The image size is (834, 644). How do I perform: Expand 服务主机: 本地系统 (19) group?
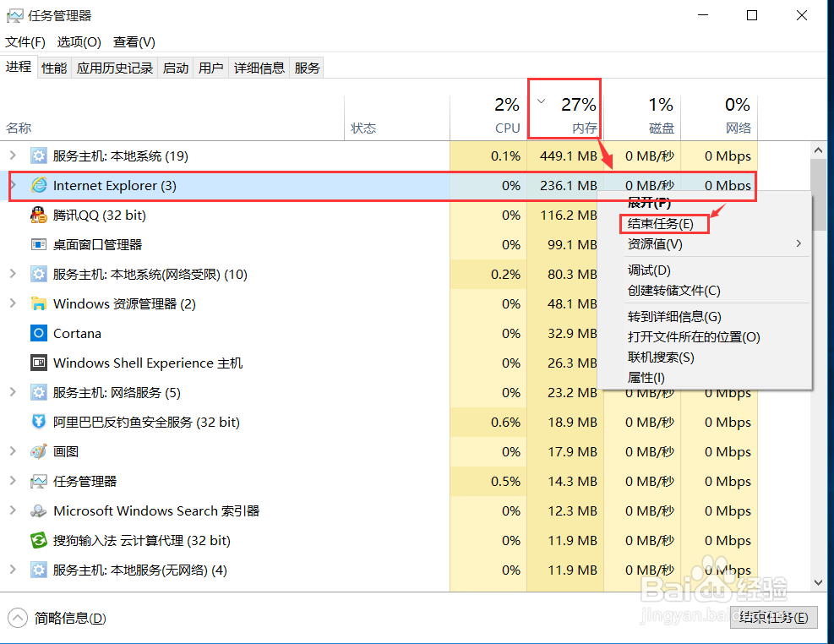click(13, 156)
